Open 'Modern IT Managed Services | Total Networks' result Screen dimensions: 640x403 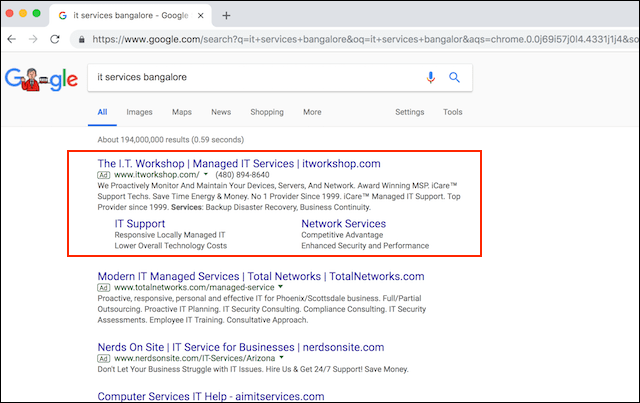pos(261,276)
